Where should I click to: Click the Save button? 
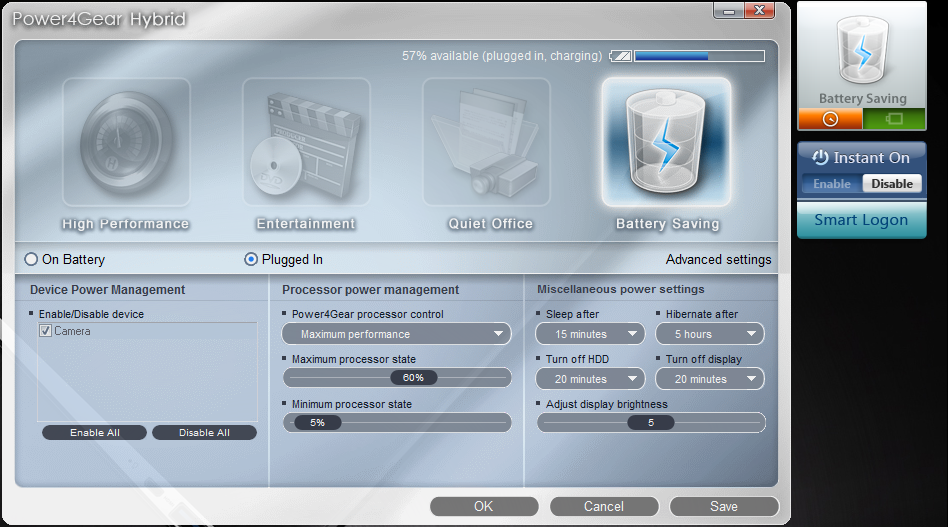click(724, 507)
